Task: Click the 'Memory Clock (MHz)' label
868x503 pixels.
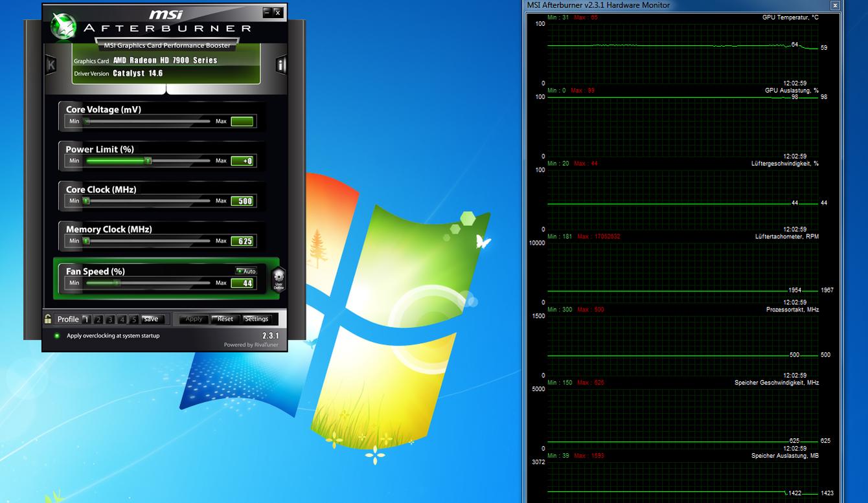Action: click(109, 229)
